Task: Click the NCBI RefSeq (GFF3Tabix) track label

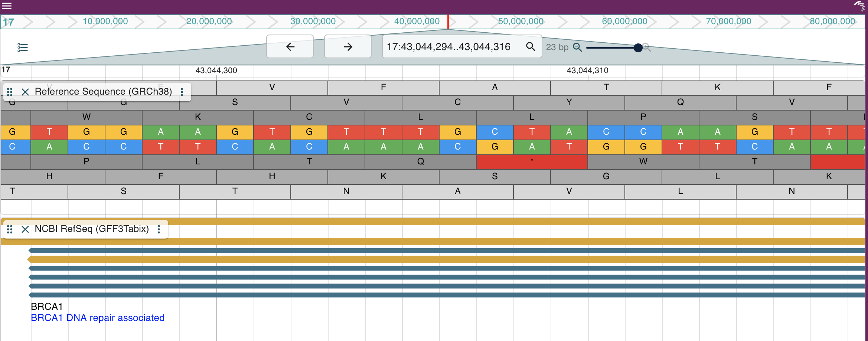Action: [x=92, y=229]
